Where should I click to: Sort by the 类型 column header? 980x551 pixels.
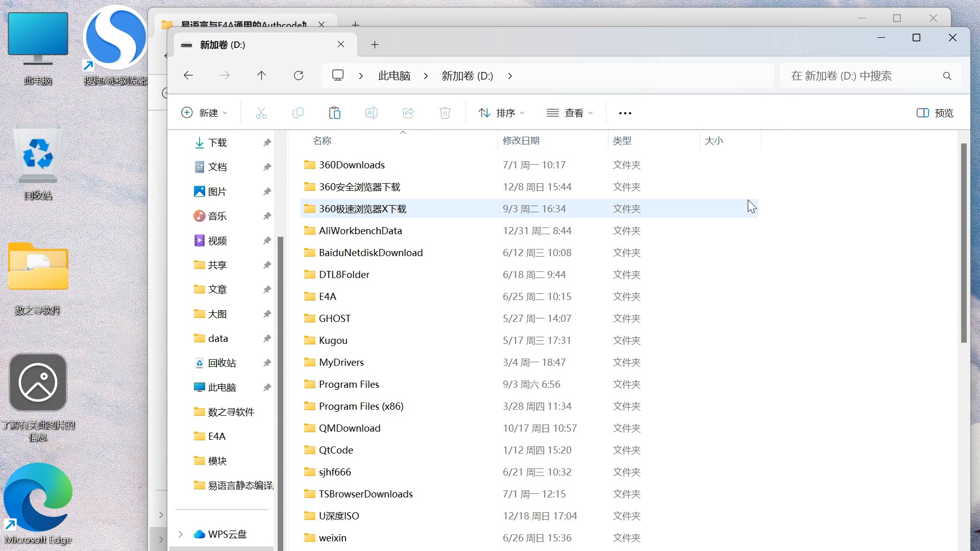pyautogui.click(x=622, y=140)
